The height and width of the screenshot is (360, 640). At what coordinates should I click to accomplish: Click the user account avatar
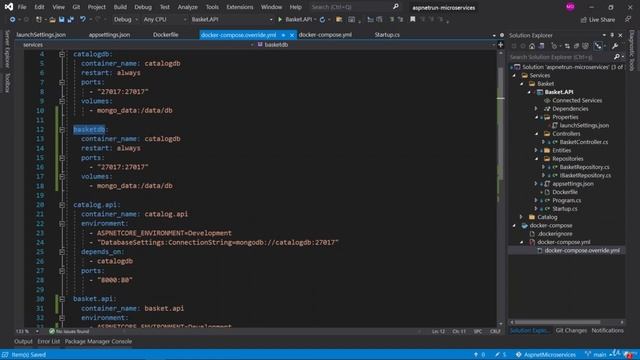click(x=570, y=7)
